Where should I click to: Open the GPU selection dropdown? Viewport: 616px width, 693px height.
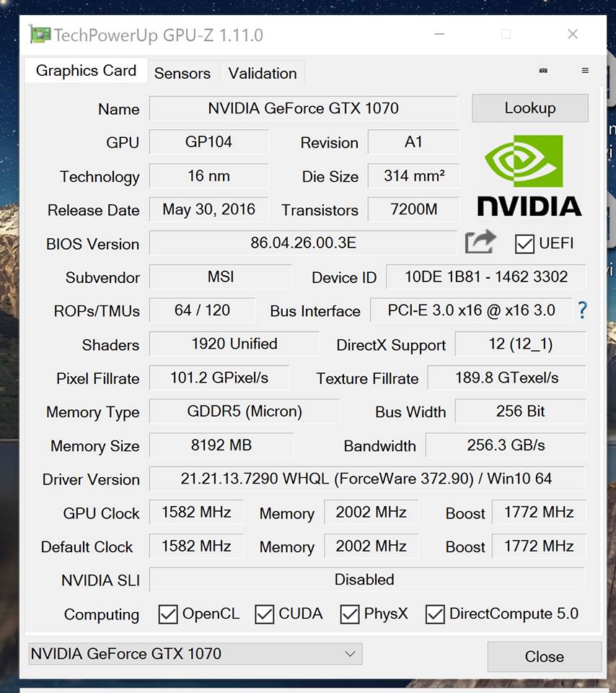pyautogui.click(x=195, y=654)
